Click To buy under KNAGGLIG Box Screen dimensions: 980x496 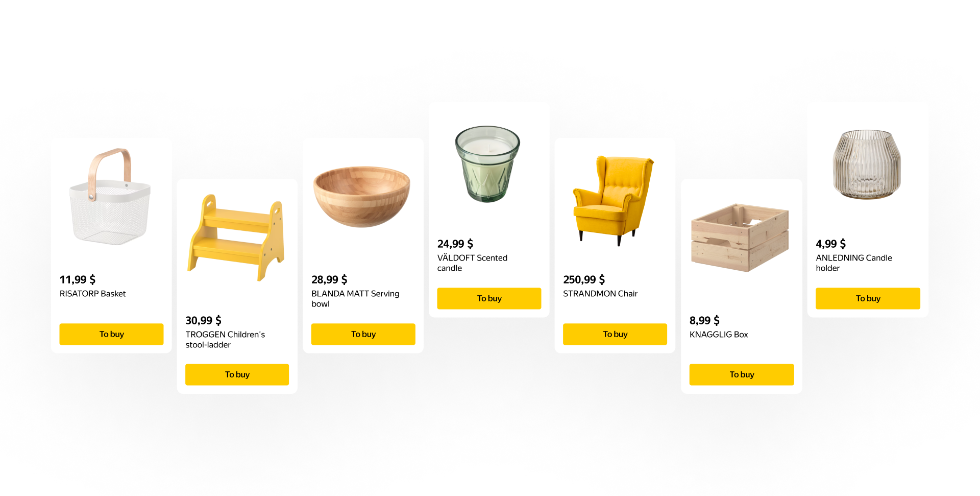(742, 374)
